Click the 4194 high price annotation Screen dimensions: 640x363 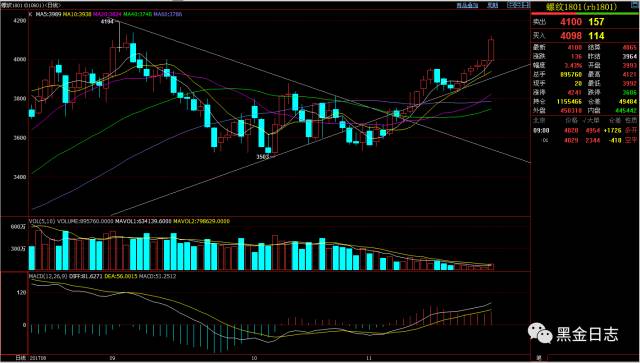107,21
